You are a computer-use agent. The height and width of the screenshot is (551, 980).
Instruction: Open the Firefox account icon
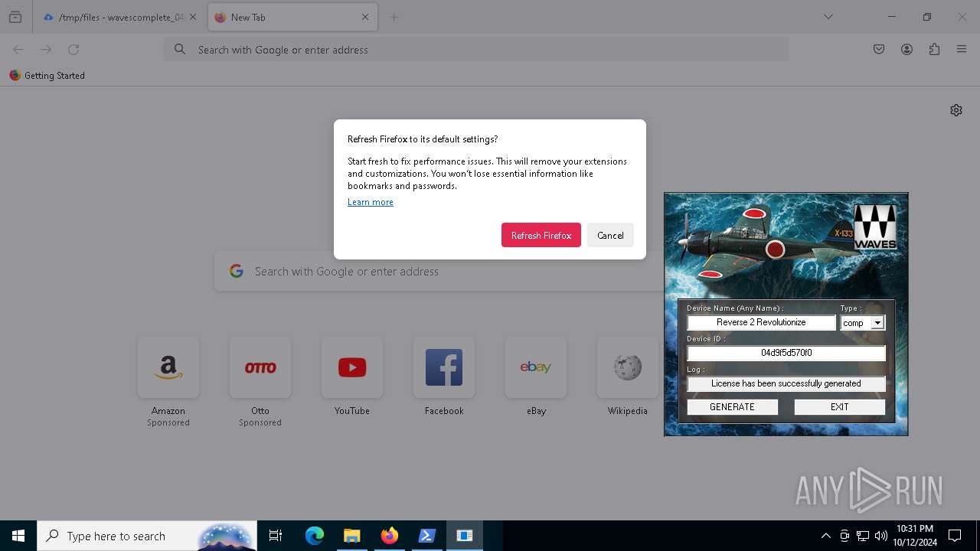pos(906,50)
